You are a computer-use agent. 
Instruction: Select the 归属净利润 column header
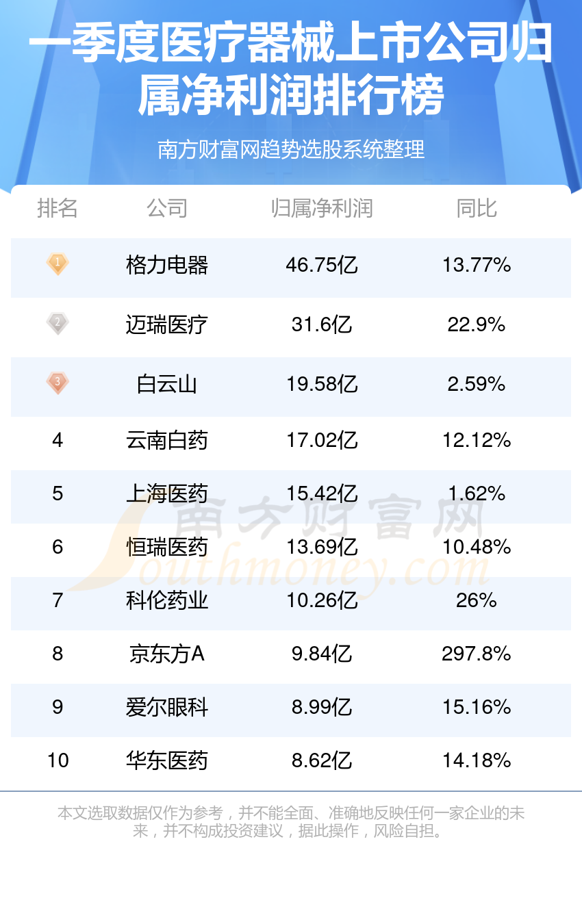(x=322, y=208)
